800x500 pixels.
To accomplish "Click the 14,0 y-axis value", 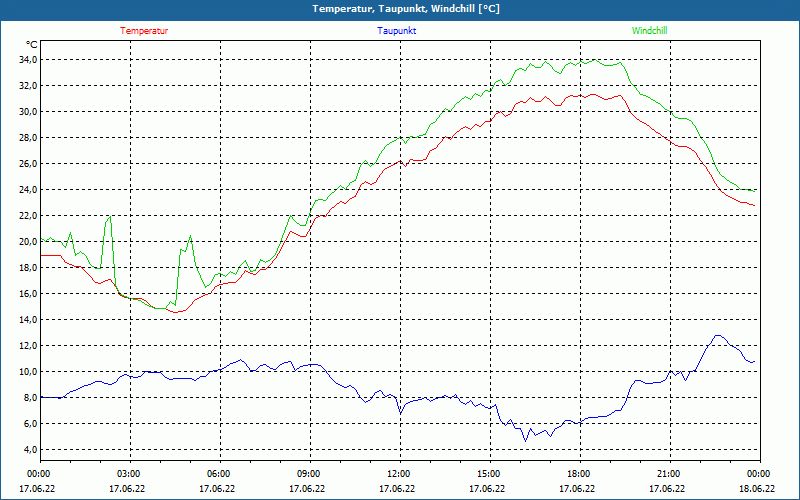I will pyautogui.click(x=28, y=320).
